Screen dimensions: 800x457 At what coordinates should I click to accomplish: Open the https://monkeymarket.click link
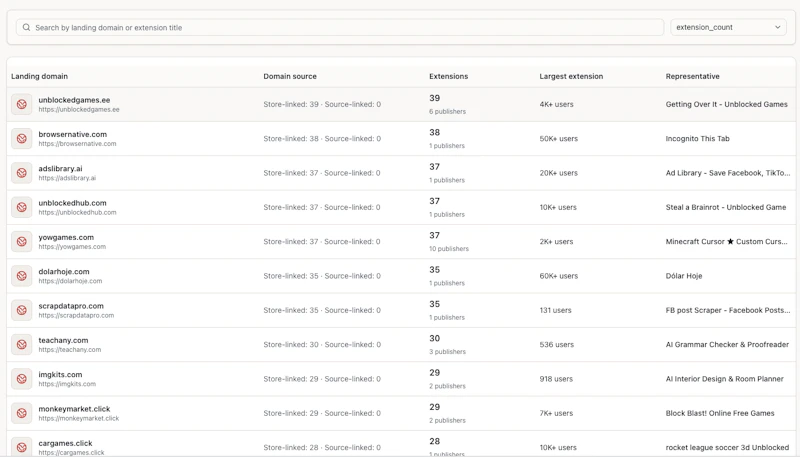point(79,418)
